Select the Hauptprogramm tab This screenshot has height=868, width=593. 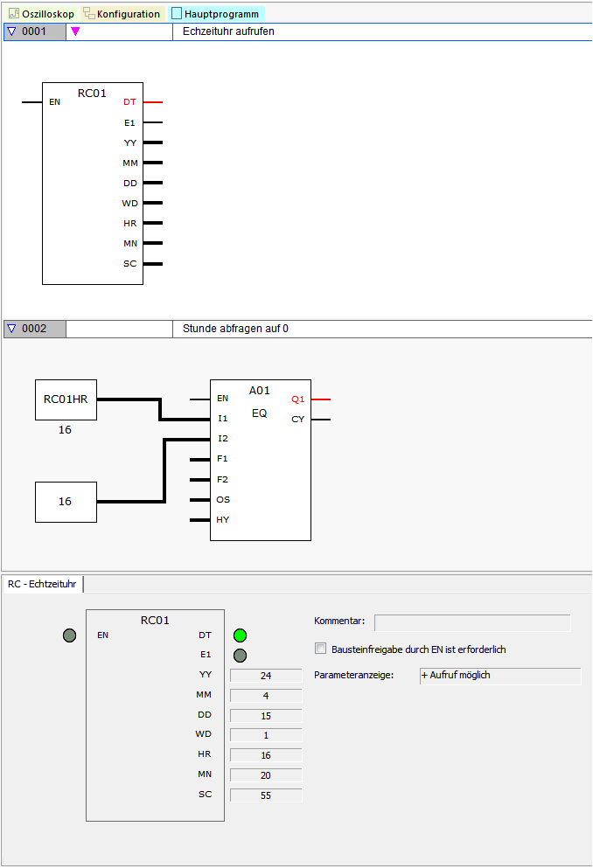216,14
